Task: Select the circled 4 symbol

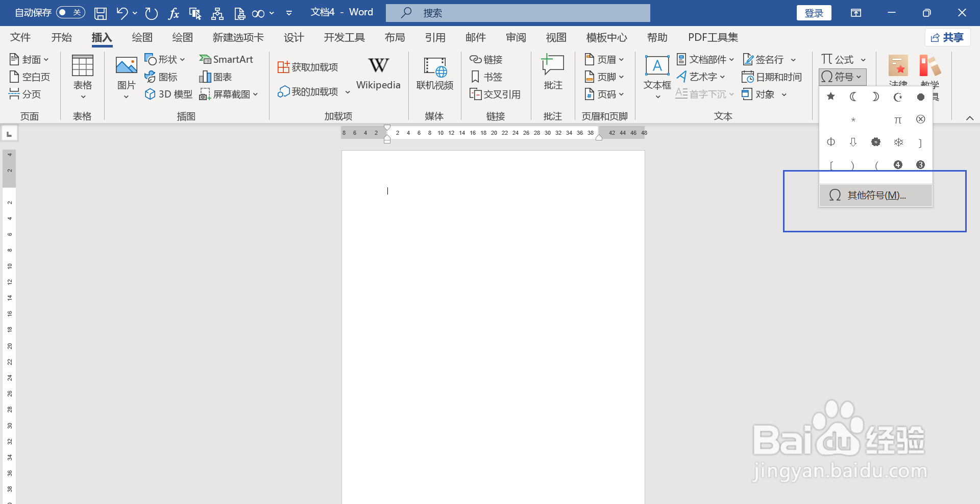Action: click(x=898, y=164)
